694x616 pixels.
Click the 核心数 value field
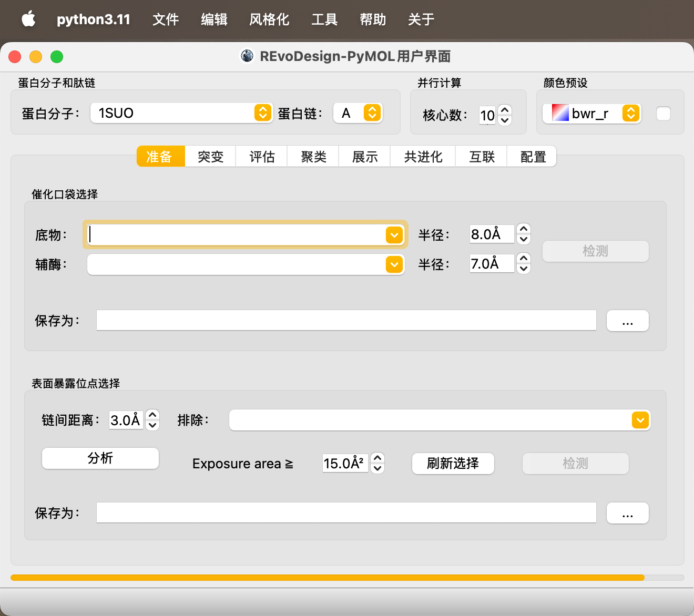(487, 115)
